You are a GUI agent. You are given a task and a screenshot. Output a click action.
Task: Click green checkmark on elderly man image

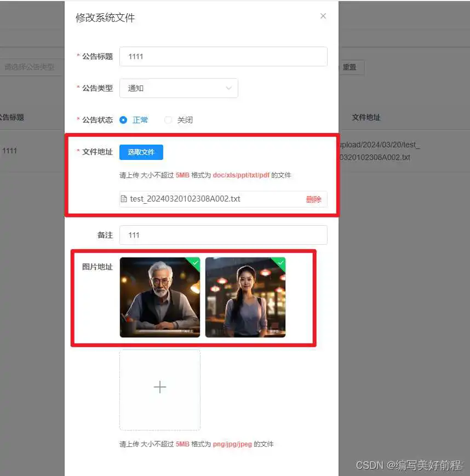pos(195,263)
